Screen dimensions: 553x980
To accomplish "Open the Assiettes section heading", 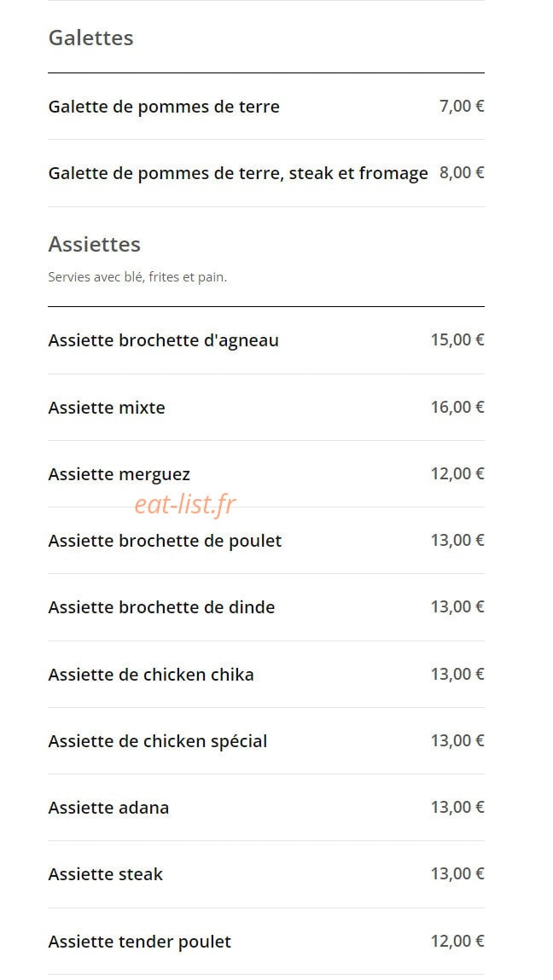I will 95,244.
